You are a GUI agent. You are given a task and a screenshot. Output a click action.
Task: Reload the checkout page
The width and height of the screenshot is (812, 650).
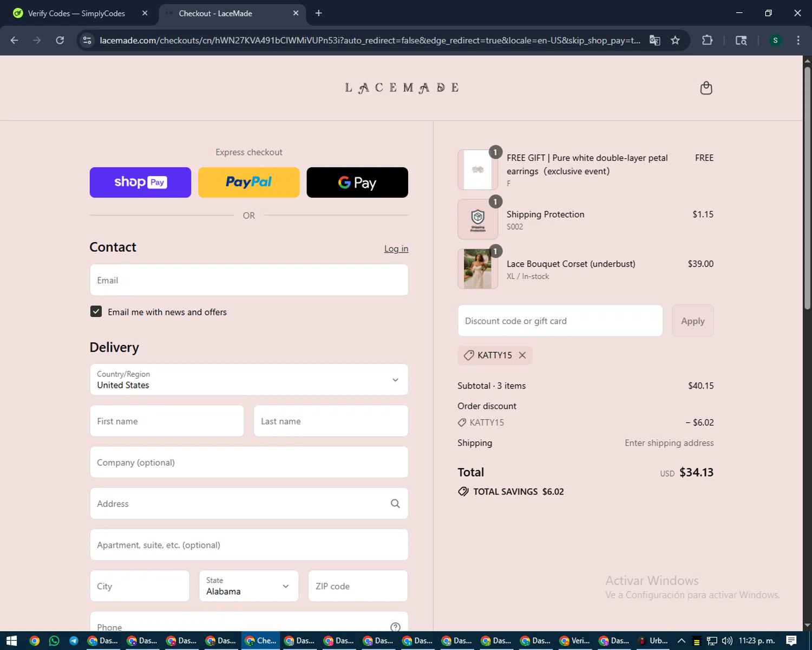pyautogui.click(x=60, y=40)
